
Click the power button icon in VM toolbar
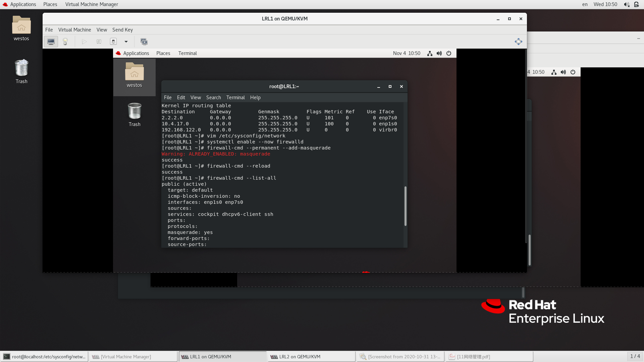114,41
